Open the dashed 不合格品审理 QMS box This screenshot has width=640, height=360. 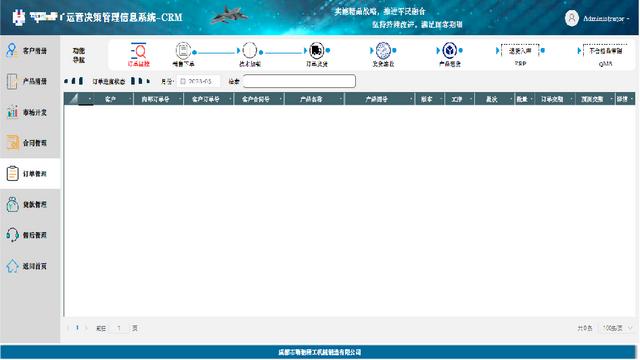coord(605,51)
